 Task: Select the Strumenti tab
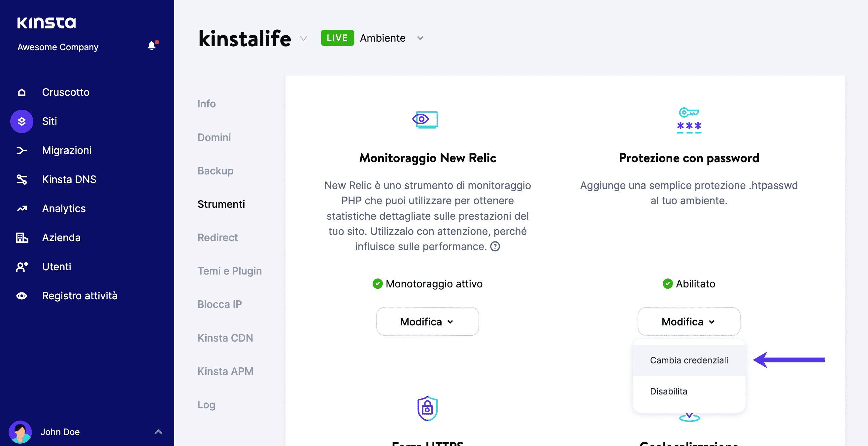pos(221,204)
